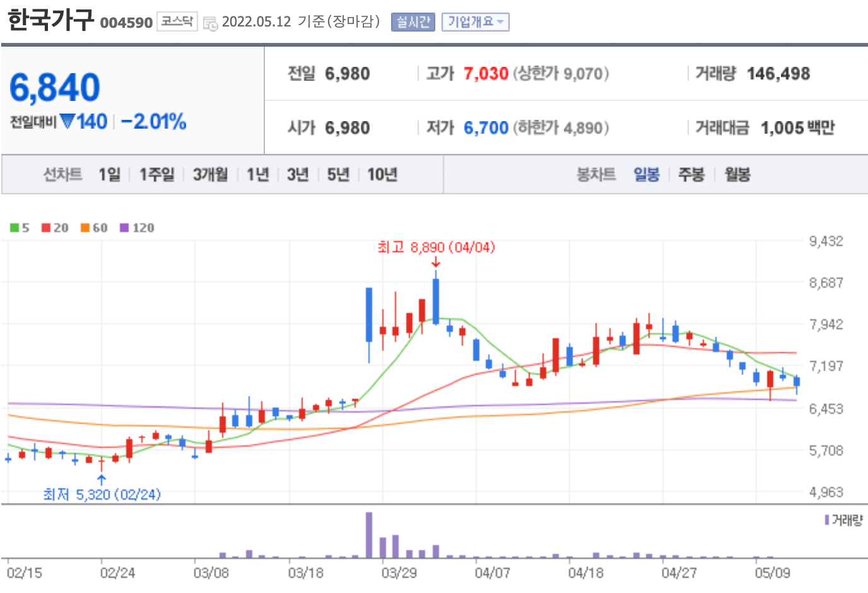Click the 실시간 real-time button

click(x=413, y=22)
